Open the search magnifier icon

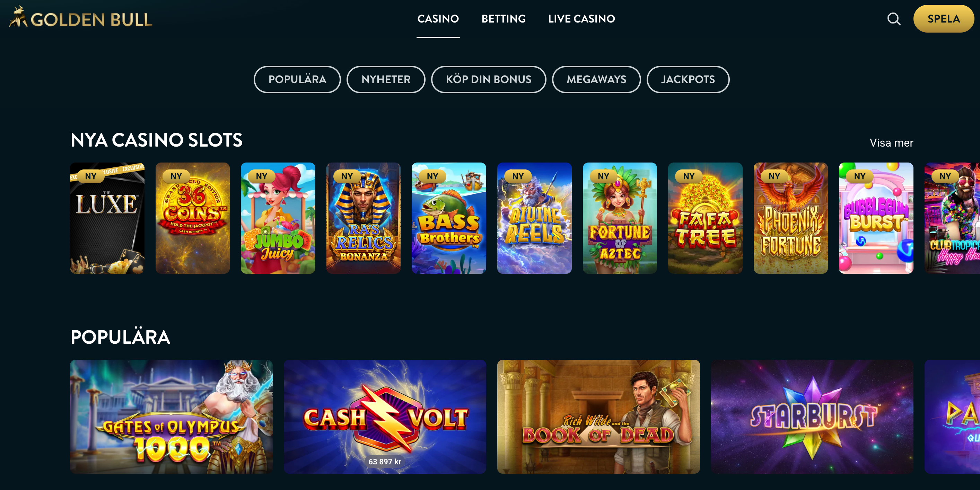(x=894, y=19)
